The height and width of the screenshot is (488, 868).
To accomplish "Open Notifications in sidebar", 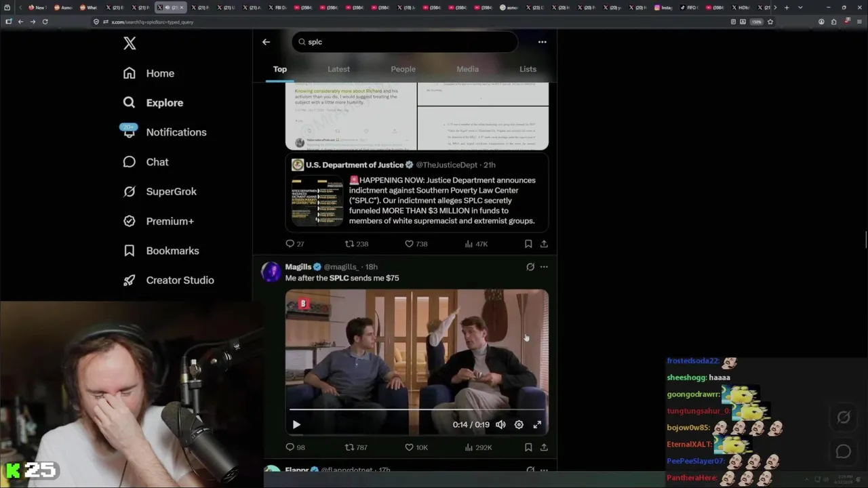I will point(164,132).
